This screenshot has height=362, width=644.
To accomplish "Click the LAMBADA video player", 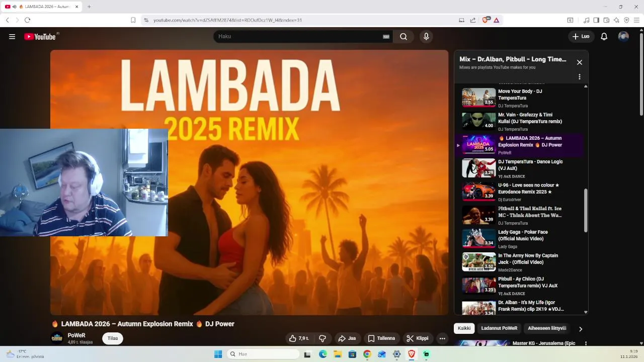I will click(x=249, y=182).
